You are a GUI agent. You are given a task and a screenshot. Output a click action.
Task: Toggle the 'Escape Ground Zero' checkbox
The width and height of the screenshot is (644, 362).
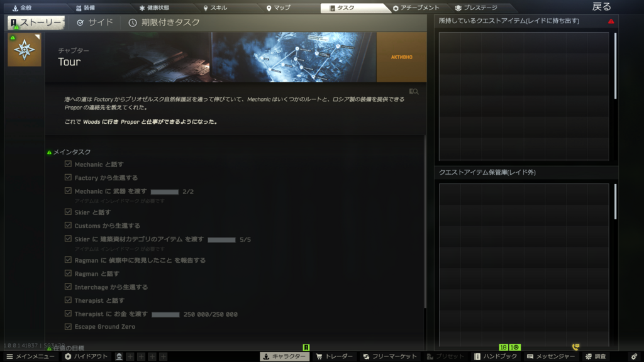(68, 326)
